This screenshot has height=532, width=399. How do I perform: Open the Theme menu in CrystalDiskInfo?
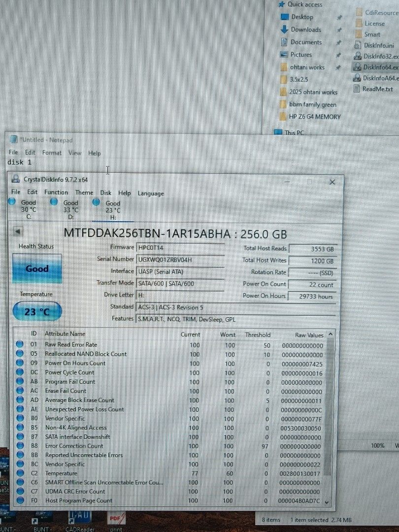84,193
